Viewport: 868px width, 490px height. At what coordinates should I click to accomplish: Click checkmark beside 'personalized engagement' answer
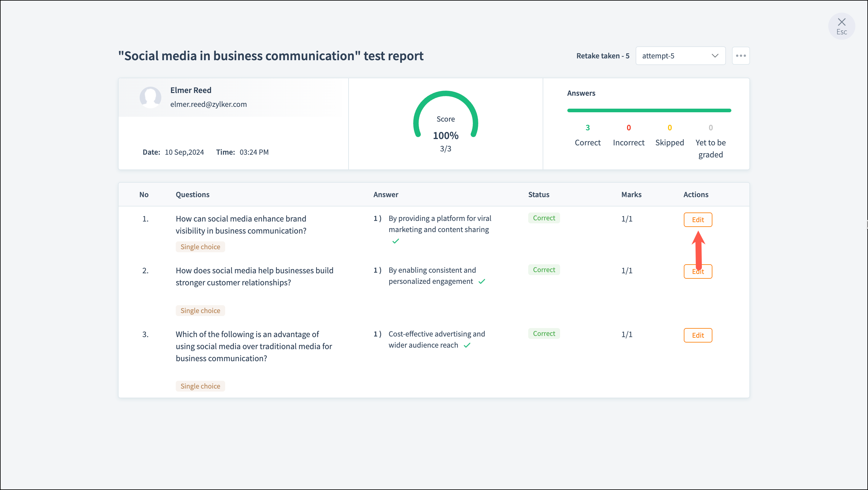(482, 281)
